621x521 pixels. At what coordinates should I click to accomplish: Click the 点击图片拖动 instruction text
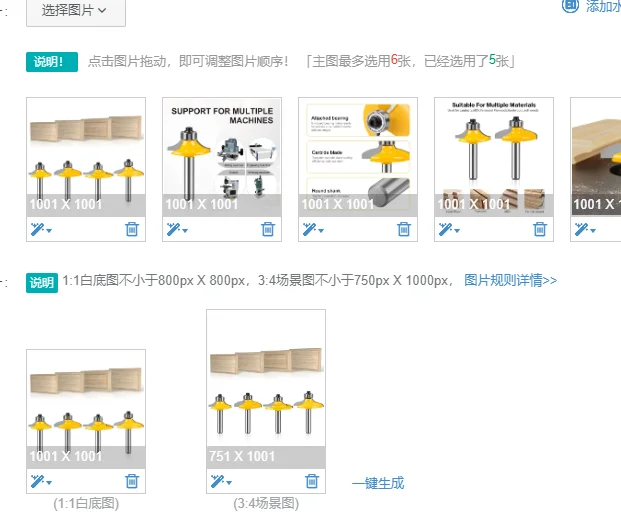188,61
